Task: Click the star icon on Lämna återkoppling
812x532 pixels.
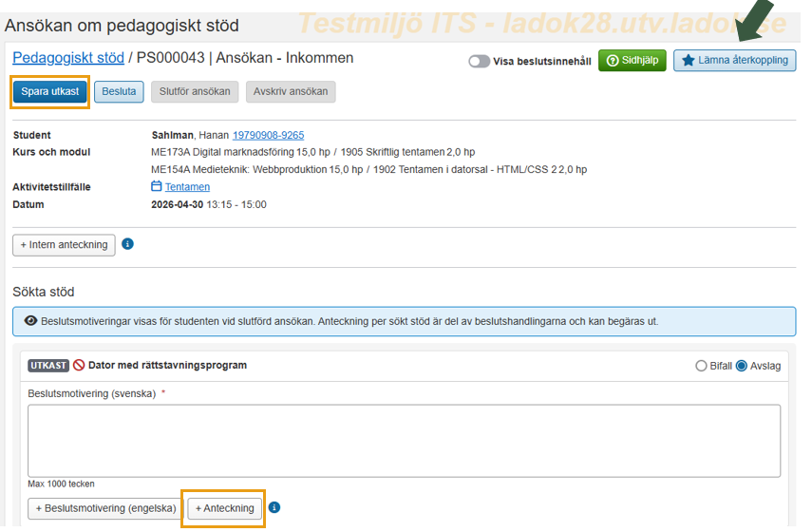Action: tap(689, 61)
